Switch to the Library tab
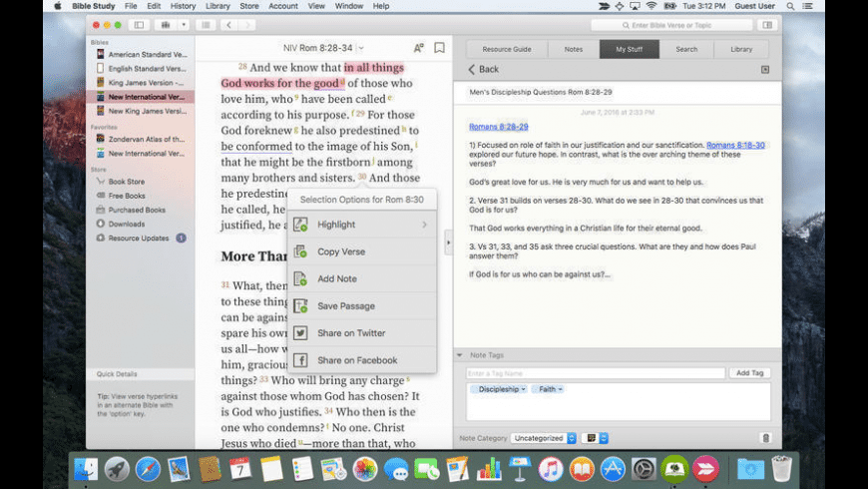Screen dimensions: 868x489 pos(741,49)
